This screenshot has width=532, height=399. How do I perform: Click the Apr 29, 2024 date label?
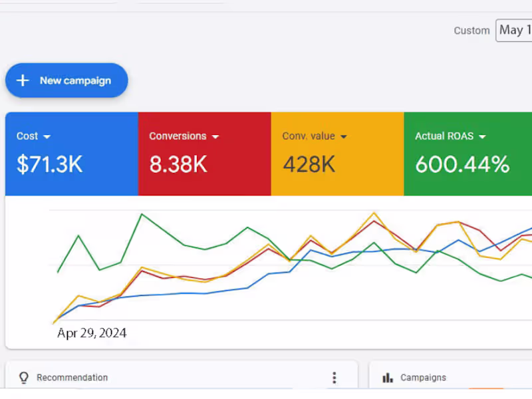tap(92, 332)
